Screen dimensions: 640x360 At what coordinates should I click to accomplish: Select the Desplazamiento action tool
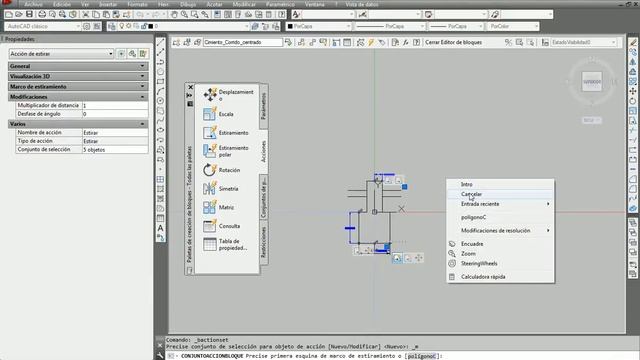point(228,95)
